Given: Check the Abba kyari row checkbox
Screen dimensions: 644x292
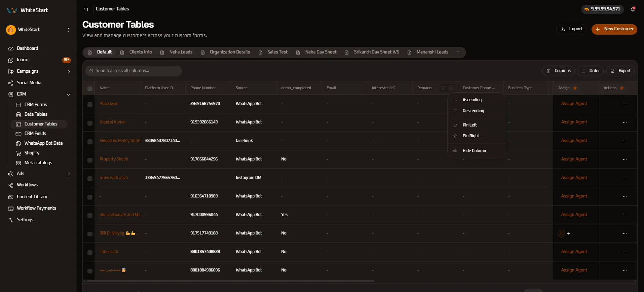Looking at the screenshot, I should 90,105.
